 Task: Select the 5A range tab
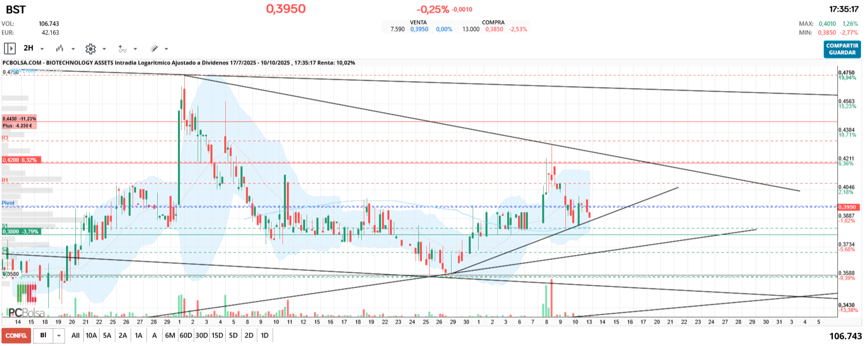pyautogui.click(x=107, y=336)
